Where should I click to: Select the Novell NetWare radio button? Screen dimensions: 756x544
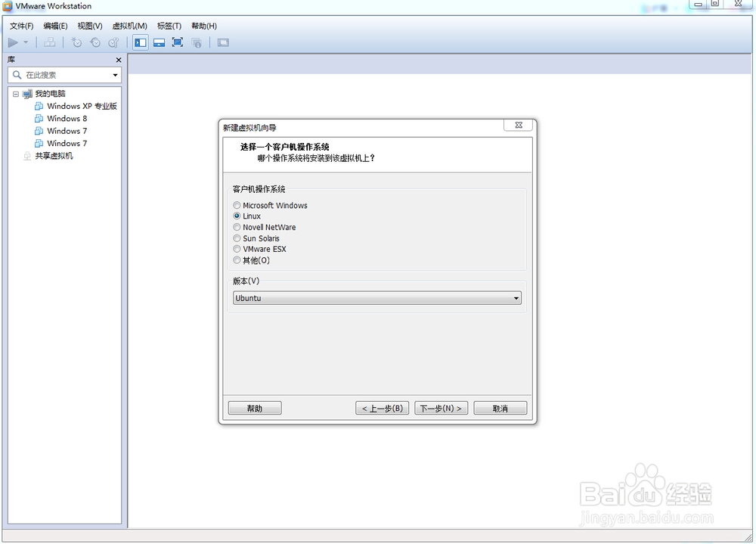coord(237,227)
